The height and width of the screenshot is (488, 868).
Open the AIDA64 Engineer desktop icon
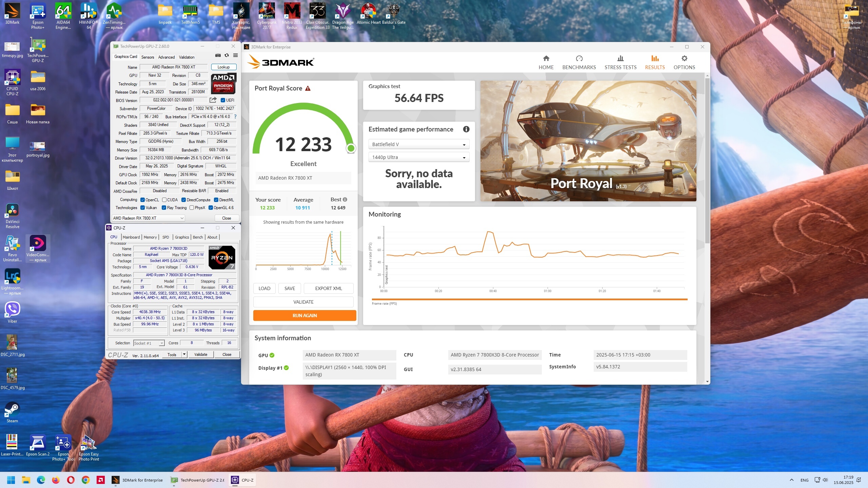(x=63, y=16)
